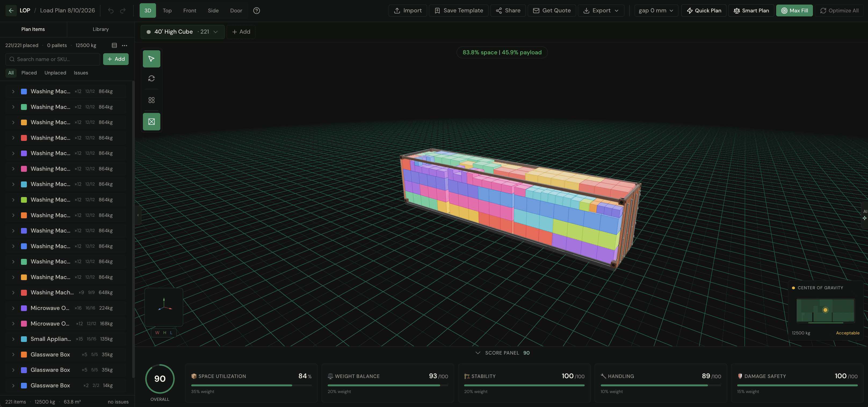Click the rotate view tool icon

point(151,78)
